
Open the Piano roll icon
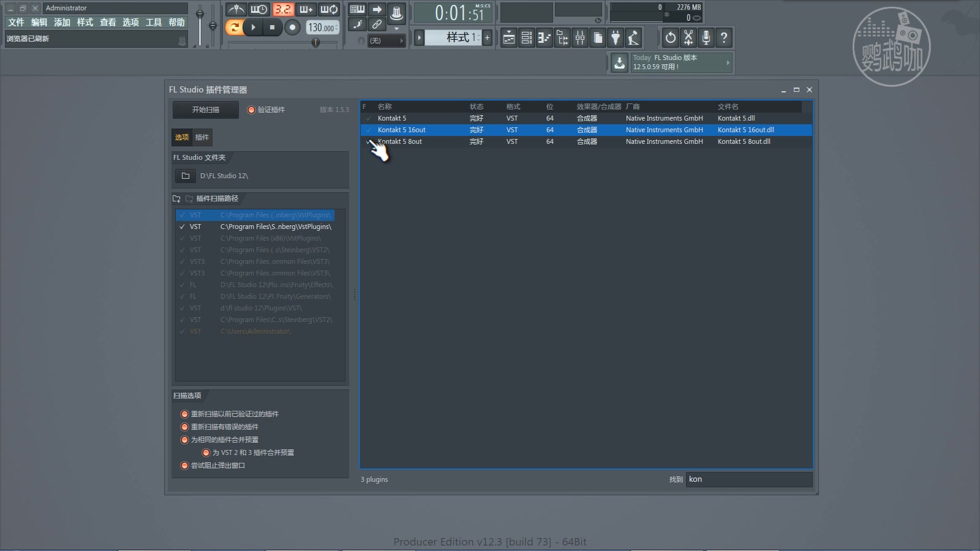coord(543,38)
